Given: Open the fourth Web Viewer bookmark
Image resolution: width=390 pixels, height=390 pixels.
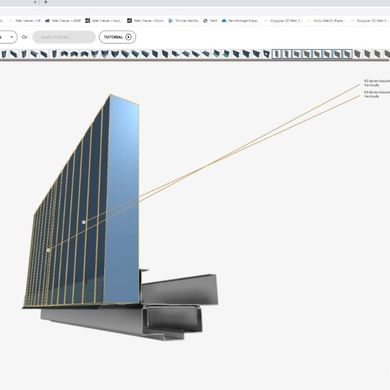Looking at the screenshot, I should tap(145, 21).
